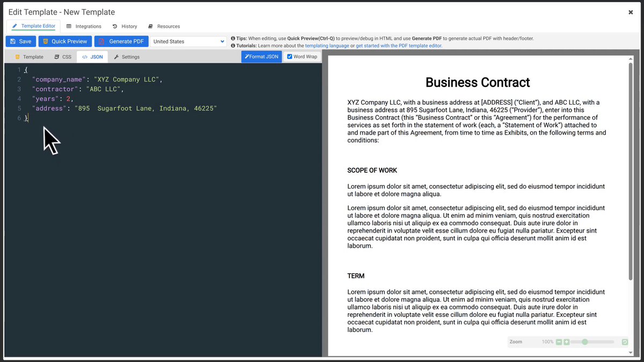Viewport: 644px width, 362px height.
Task: Click the History clock icon
Action: click(114, 26)
